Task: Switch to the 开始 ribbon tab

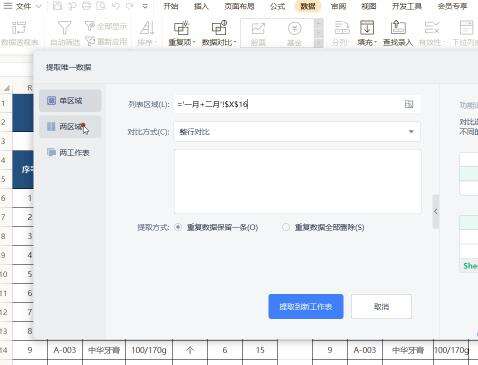Action: click(171, 6)
